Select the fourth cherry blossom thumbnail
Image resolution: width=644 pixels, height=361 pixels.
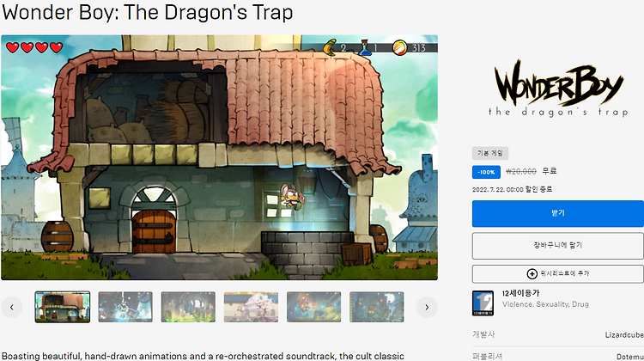click(251, 307)
